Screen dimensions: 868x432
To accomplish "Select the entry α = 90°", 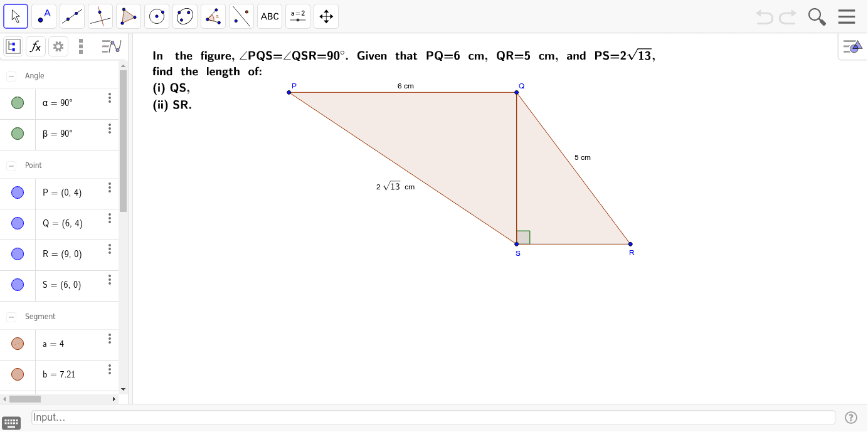I will (58, 103).
